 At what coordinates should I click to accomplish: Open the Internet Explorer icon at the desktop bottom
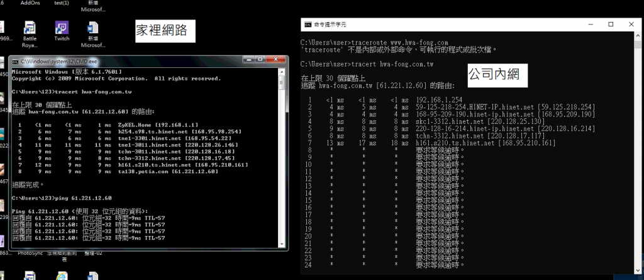pyautogui.click(x=62, y=276)
